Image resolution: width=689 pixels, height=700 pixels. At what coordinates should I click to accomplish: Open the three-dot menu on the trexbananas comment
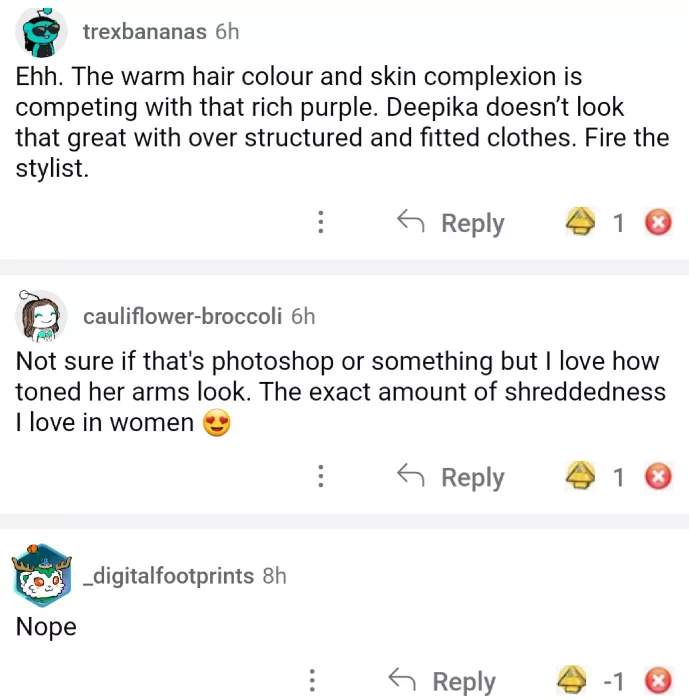[320, 222]
